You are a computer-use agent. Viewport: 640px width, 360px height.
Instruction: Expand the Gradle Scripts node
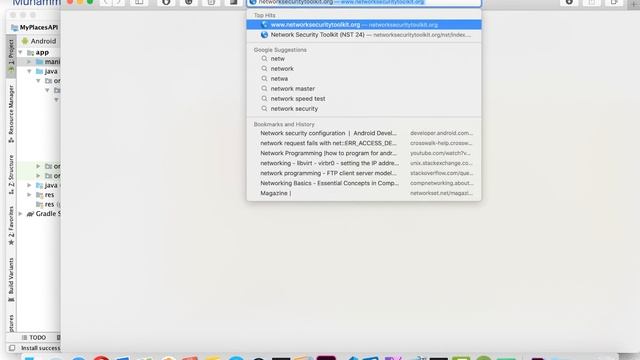[20, 214]
